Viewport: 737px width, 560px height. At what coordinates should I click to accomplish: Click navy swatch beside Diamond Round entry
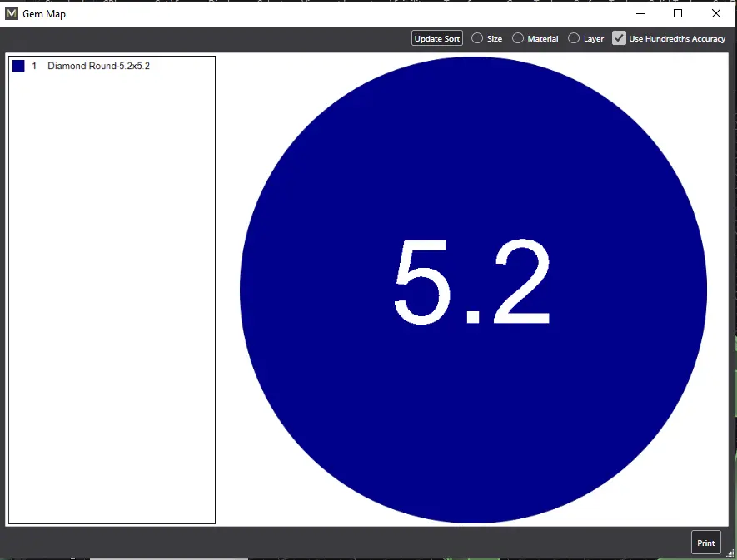pyautogui.click(x=18, y=66)
